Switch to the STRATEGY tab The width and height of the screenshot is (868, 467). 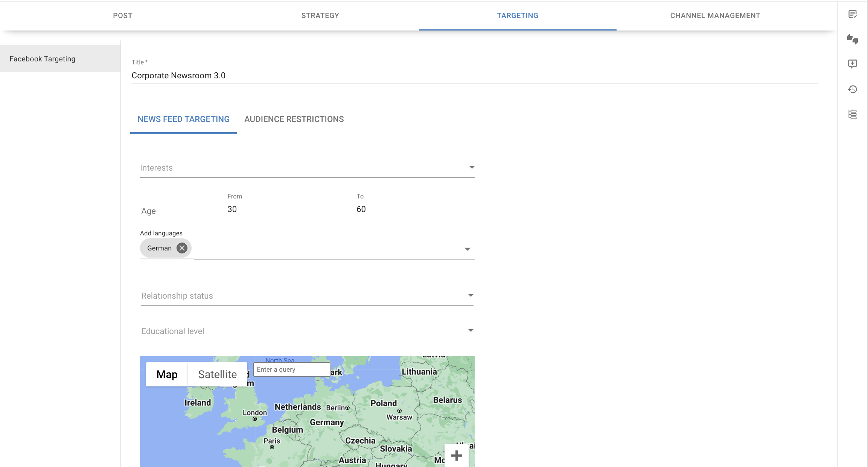320,15
